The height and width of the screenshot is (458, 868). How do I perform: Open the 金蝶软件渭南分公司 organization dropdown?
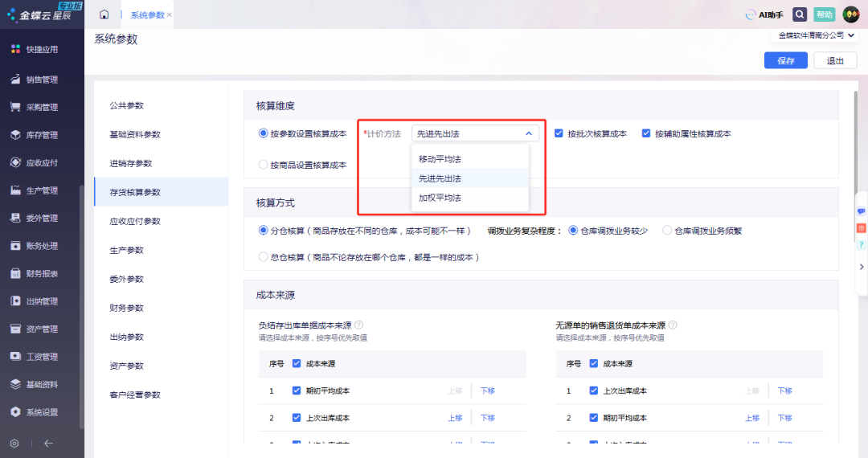coord(816,35)
